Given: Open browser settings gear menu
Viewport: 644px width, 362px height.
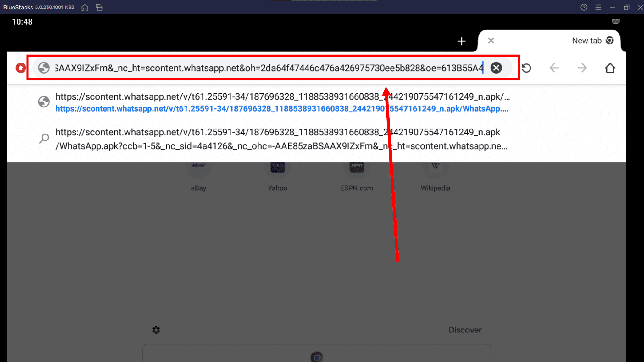Looking at the screenshot, I should (156, 330).
